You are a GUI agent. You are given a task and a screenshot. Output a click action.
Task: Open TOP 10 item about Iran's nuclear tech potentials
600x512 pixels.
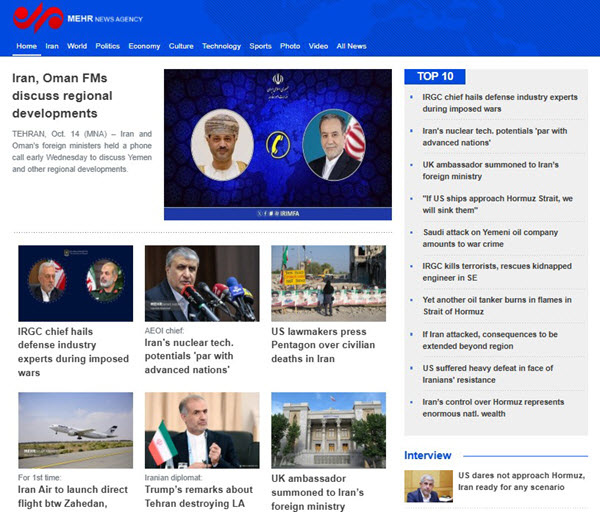tap(494, 137)
